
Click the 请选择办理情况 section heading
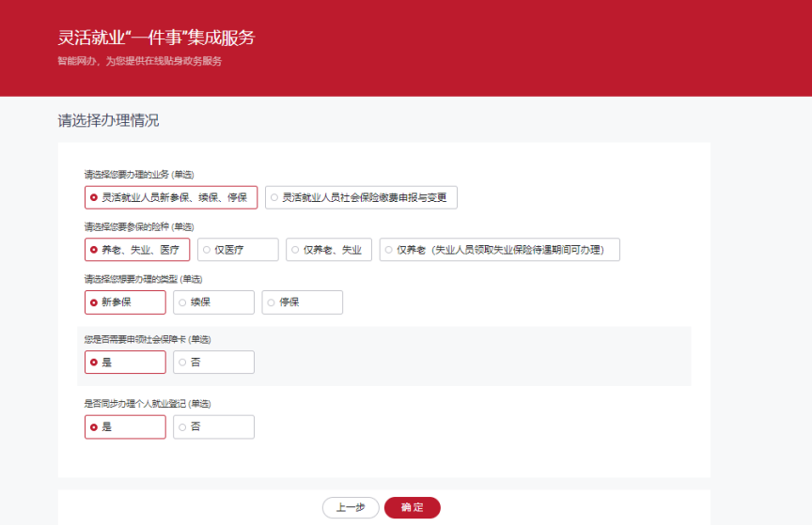[108, 121]
